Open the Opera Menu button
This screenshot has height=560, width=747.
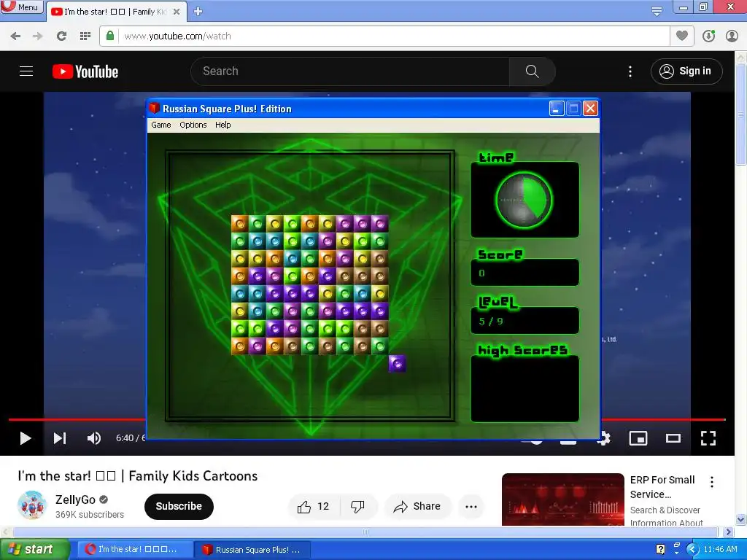pyautogui.click(x=21, y=7)
